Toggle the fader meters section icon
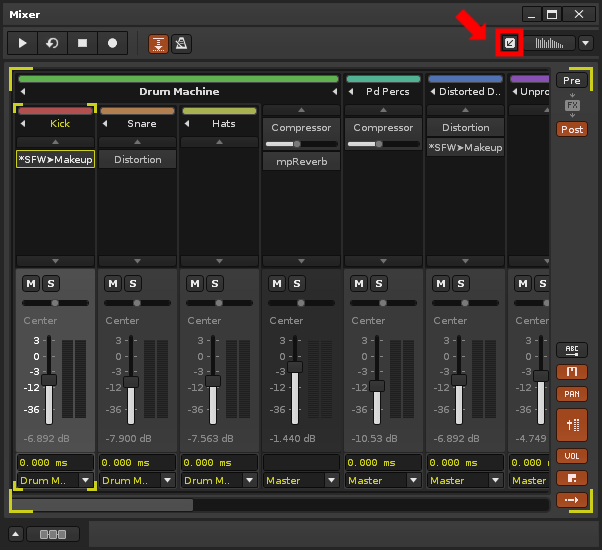This screenshot has width=602, height=550. click(x=572, y=425)
